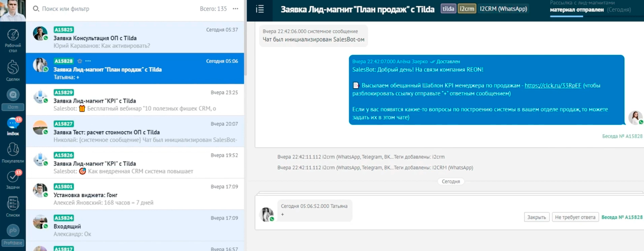The image size is (644, 251).
Task: Open imBox chat icon in sidebar
Action: [13, 125]
